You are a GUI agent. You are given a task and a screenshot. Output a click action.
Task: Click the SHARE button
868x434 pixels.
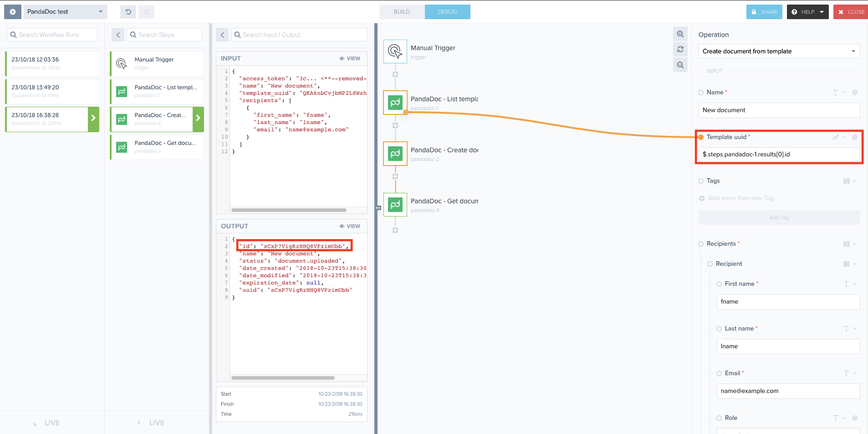[x=764, y=11]
